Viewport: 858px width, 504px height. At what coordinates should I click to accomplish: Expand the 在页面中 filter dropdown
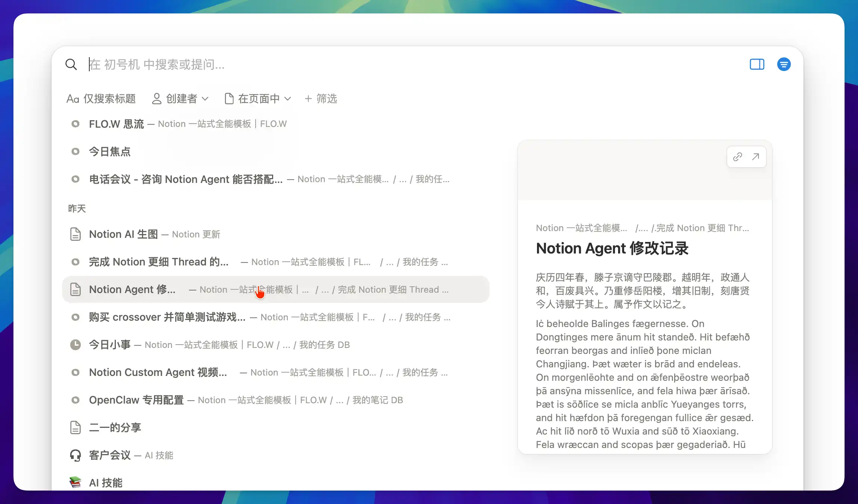coord(258,99)
